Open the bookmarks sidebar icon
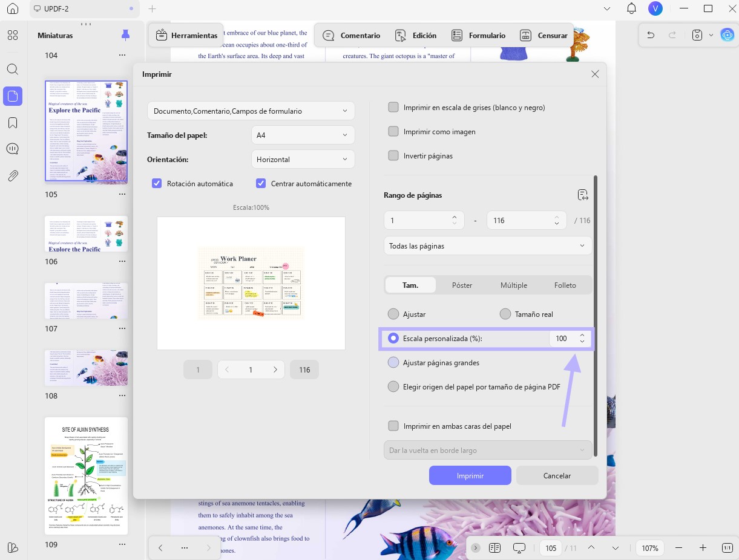Viewport: 739px width, 560px height. click(x=13, y=123)
